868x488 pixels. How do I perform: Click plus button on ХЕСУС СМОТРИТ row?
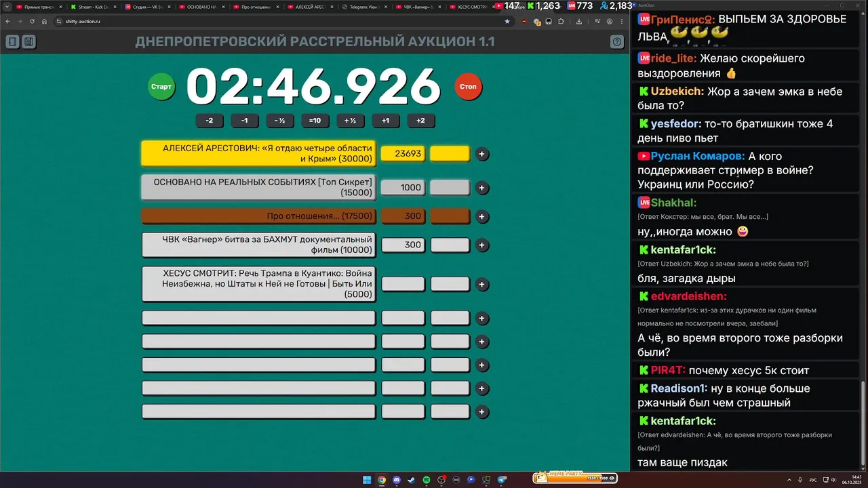482,285
